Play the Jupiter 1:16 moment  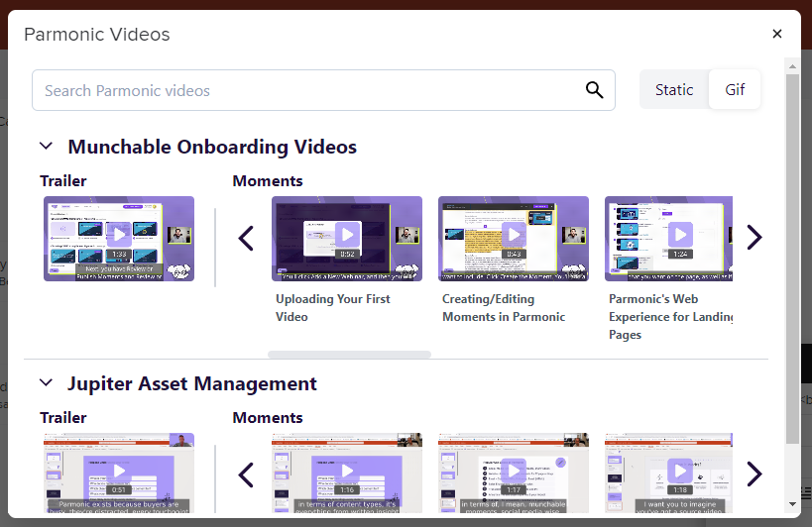point(347,471)
